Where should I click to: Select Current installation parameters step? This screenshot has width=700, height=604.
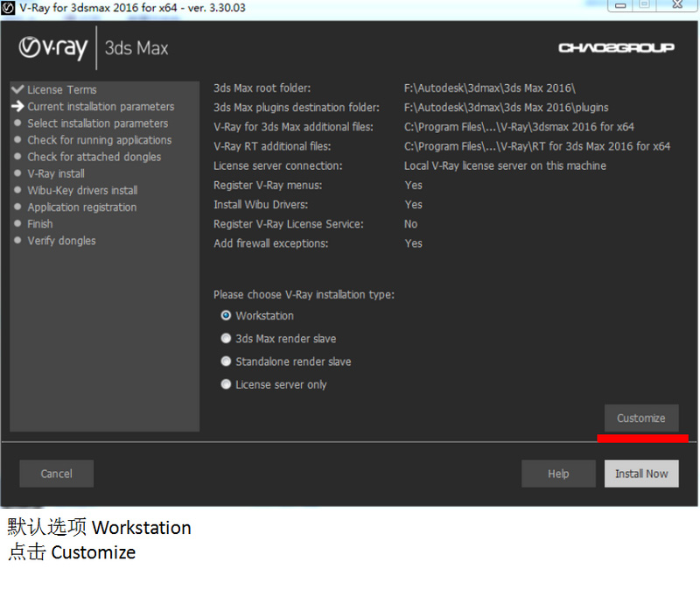tap(101, 107)
